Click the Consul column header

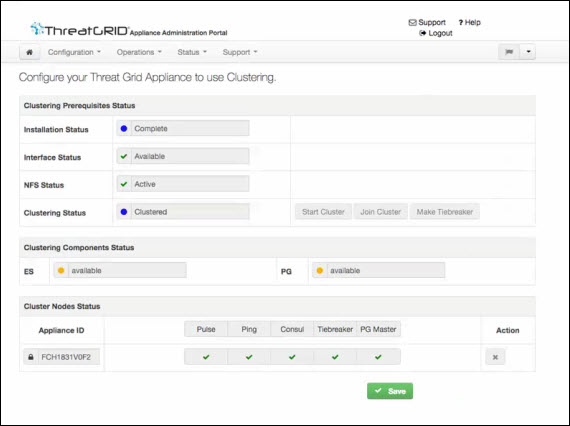tap(292, 329)
